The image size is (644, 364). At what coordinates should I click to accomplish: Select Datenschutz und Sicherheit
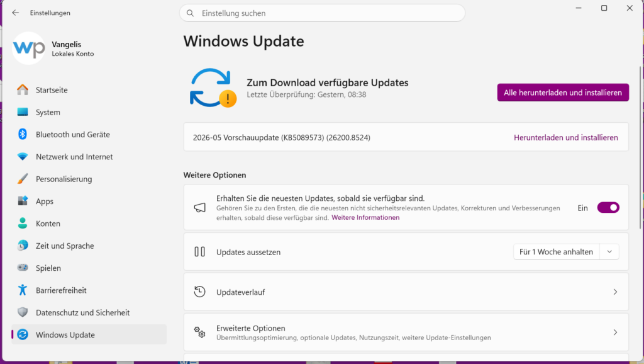tap(89, 312)
